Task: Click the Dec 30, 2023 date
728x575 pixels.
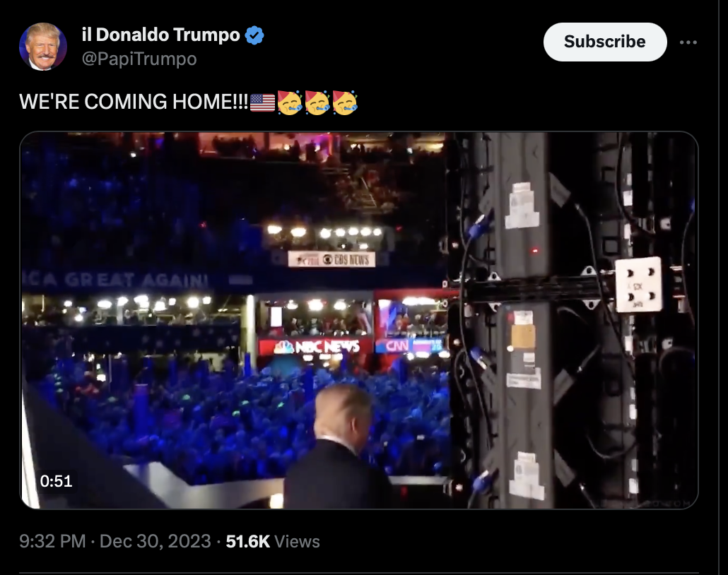Action: (155, 541)
